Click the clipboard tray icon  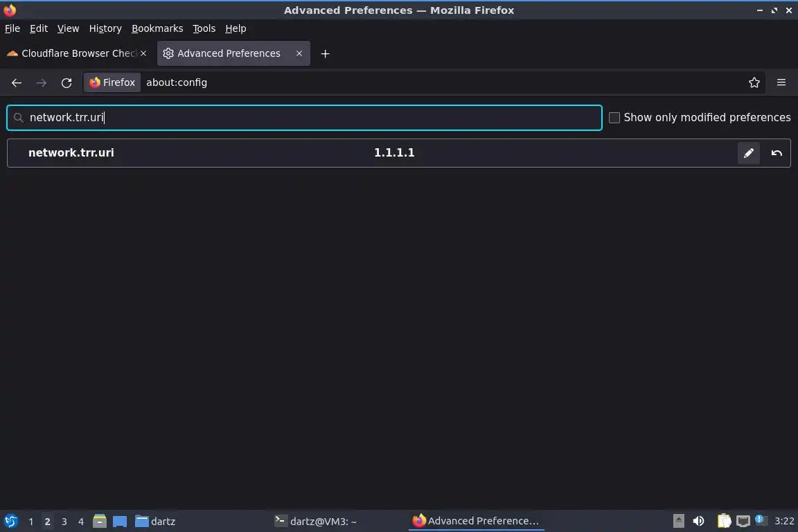724,521
